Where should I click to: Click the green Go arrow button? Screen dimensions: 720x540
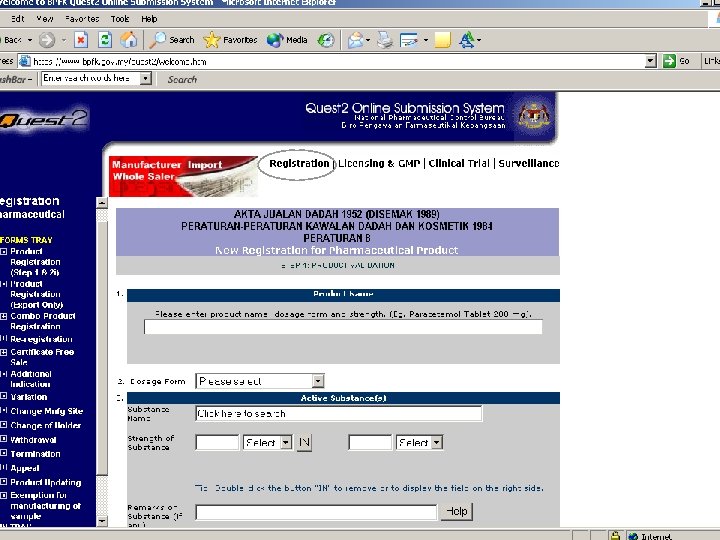(669, 61)
